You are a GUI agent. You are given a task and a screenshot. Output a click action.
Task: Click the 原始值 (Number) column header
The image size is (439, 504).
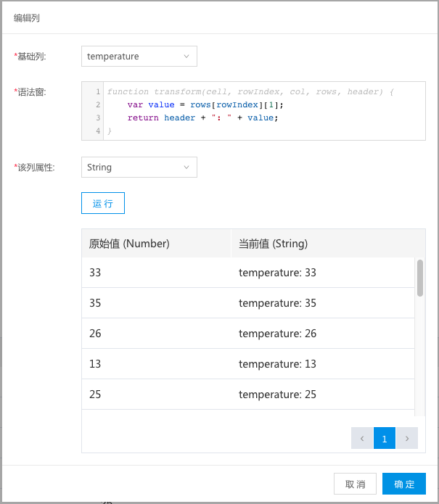coord(156,244)
